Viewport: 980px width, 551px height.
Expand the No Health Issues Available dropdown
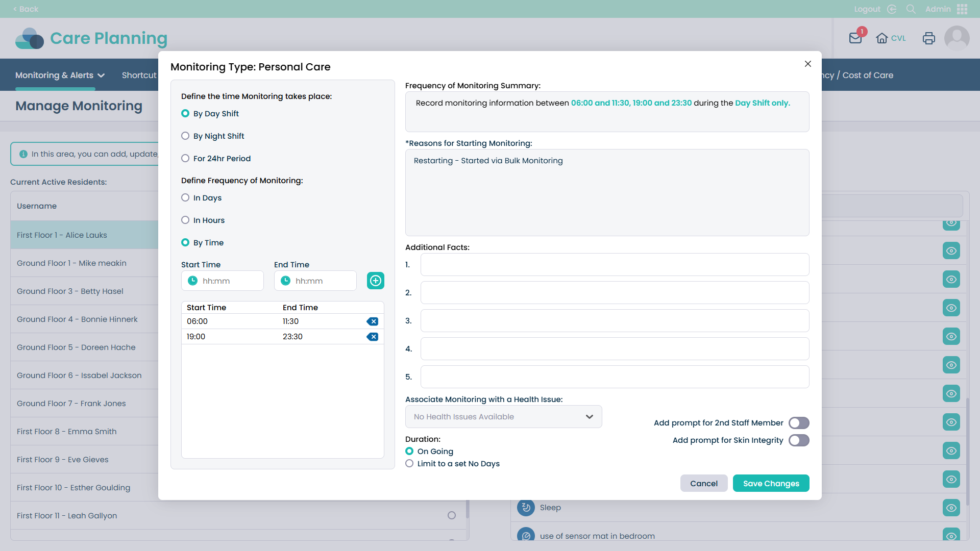point(503,417)
